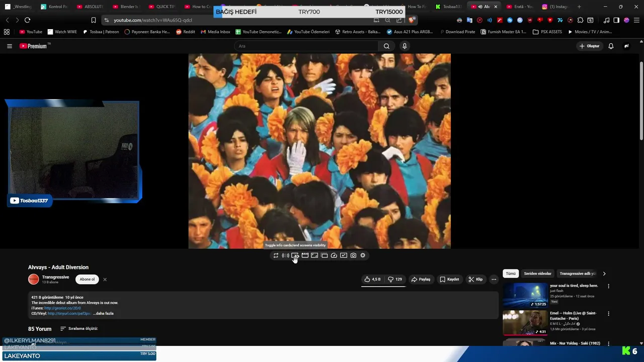Open Sıralama ölçütü sort dropdown

pyautogui.click(x=79, y=329)
